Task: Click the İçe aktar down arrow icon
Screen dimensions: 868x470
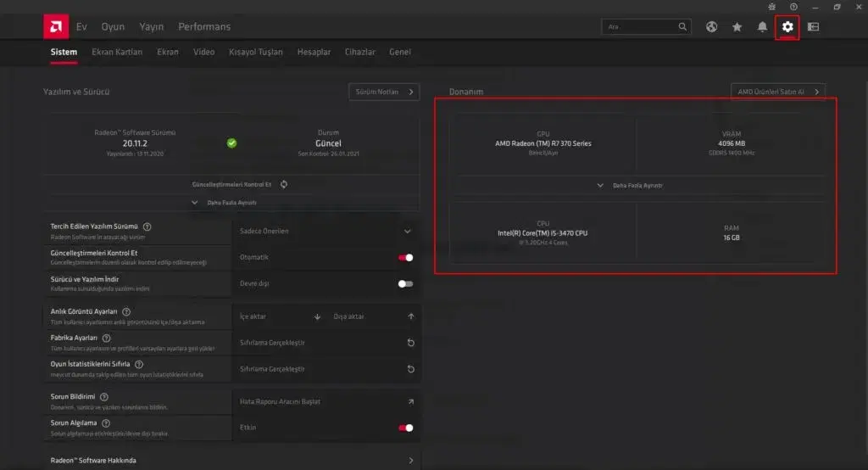Action: 317,316
